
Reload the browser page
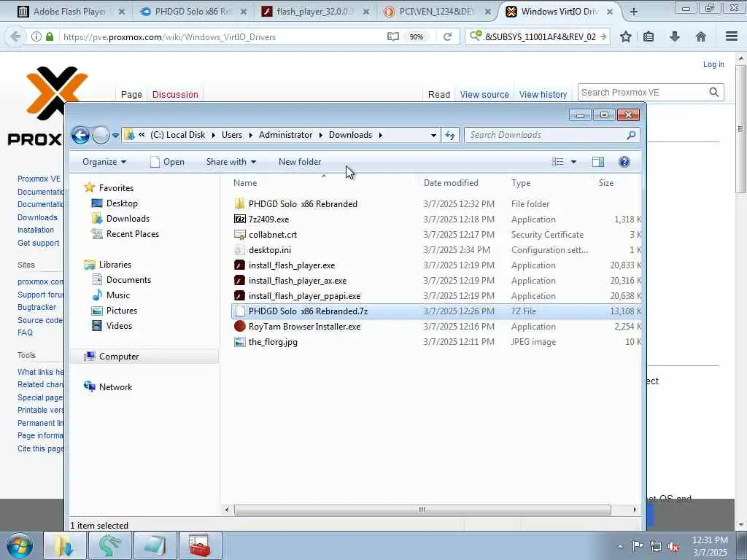[x=447, y=36]
